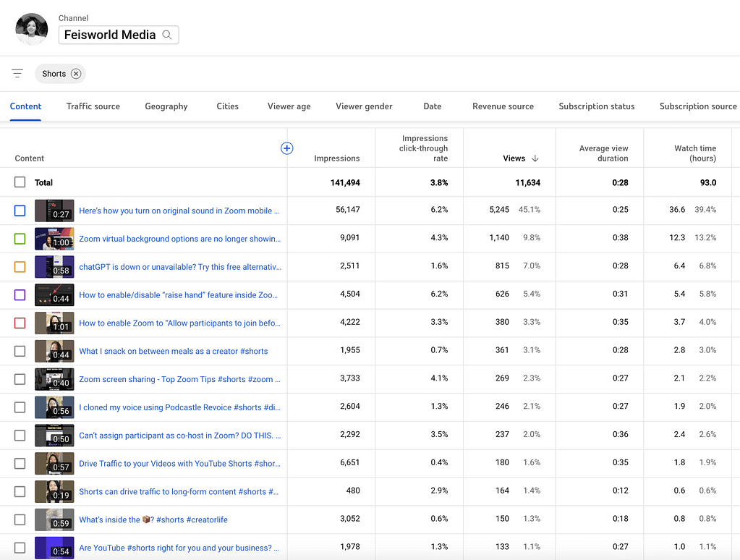
Task: Select checkbox for What's inside the box short
Action: point(20,519)
